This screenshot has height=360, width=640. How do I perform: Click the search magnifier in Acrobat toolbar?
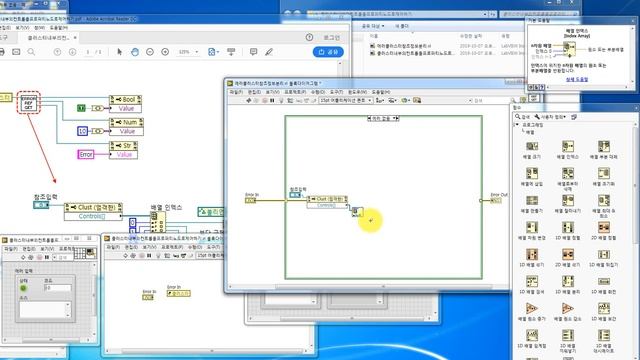[x=31, y=52]
